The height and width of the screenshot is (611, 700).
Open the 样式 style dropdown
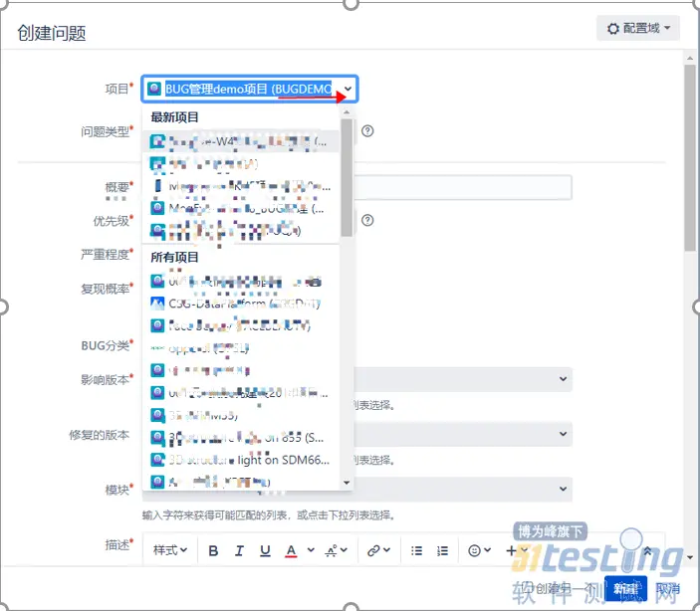click(170, 550)
